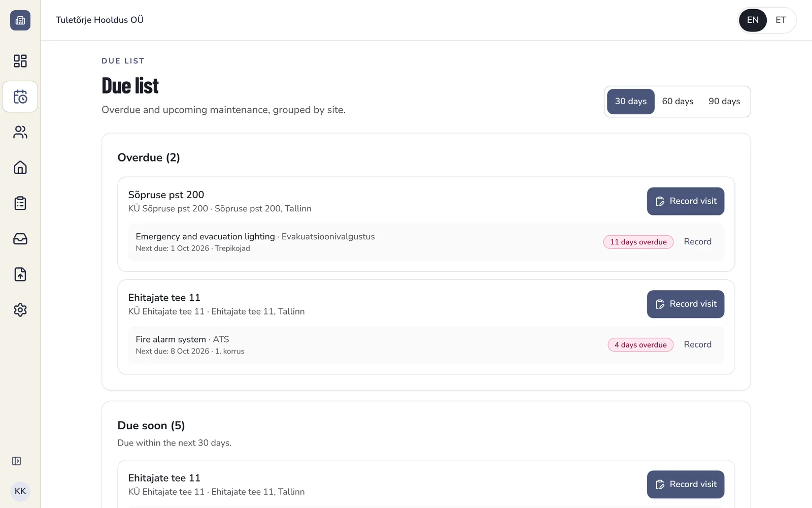
Task: Select the 30 days range
Action: click(631, 102)
